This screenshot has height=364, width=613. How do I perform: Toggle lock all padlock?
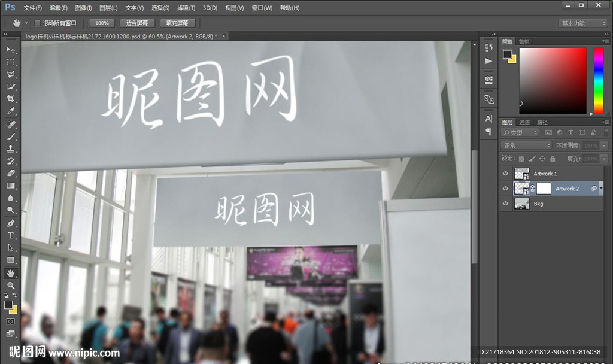pos(553,159)
